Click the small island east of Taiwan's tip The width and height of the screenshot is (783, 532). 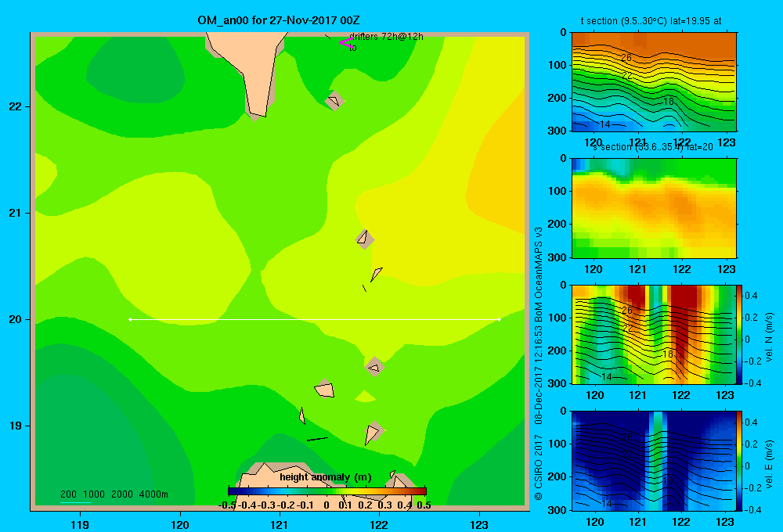tap(334, 100)
